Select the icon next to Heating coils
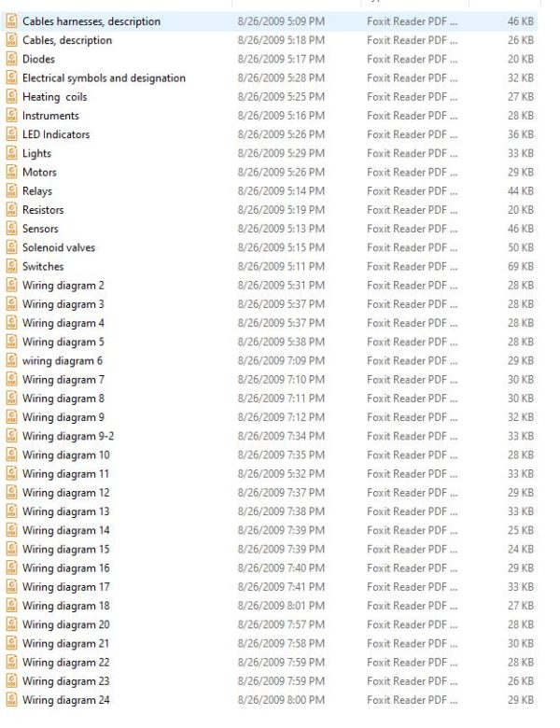560x728 pixels. click(x=11, y=96)
